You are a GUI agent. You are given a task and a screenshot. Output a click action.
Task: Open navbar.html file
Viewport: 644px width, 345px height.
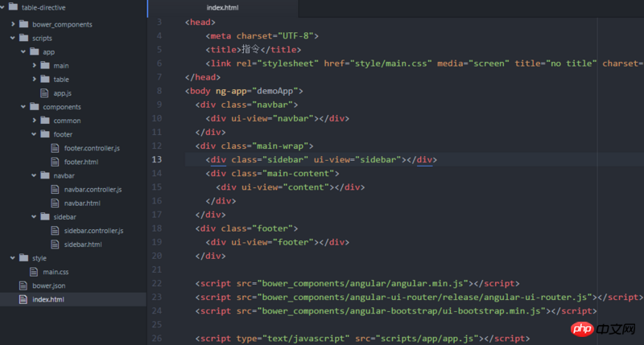point(82,203)
